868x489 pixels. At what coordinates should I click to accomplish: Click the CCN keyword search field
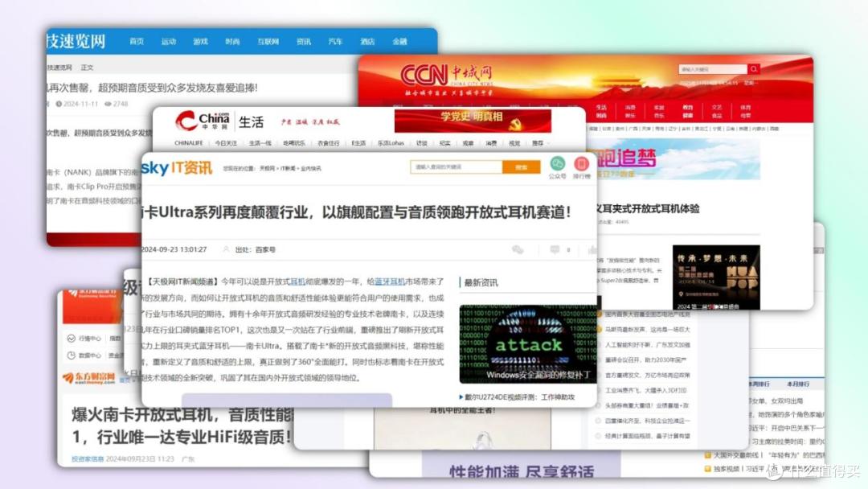pyautogui.click(x=713, y=69)
